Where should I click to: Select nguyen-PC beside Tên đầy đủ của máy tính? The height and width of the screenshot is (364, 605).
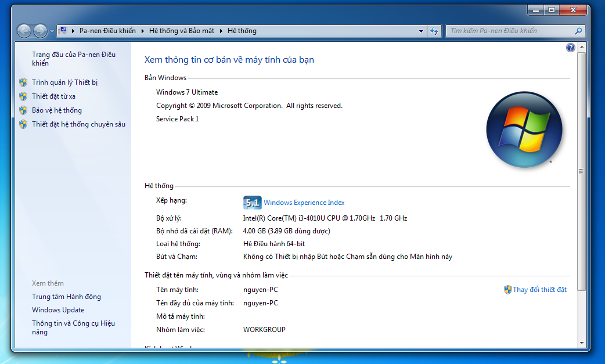click(x=261, y=303)
